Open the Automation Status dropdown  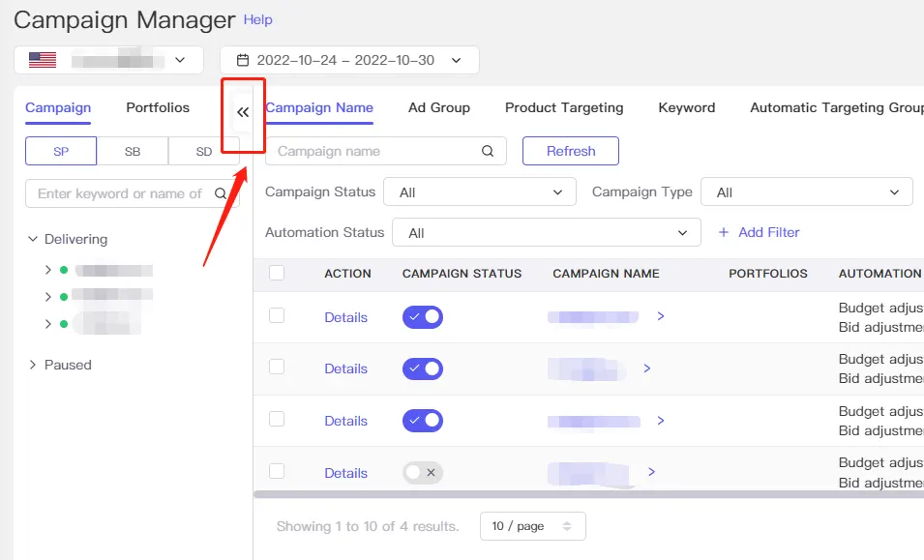pos(547,232)
